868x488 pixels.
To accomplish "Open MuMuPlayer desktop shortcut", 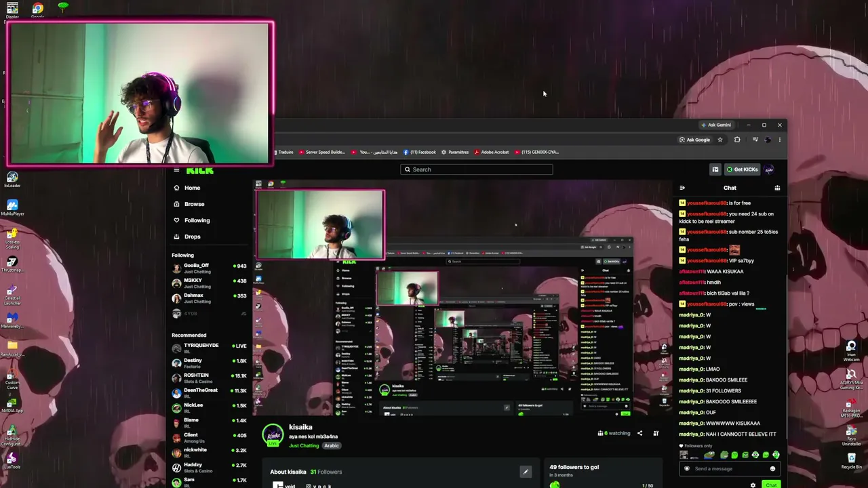I will pyautogui.click(x=12, y=209).
